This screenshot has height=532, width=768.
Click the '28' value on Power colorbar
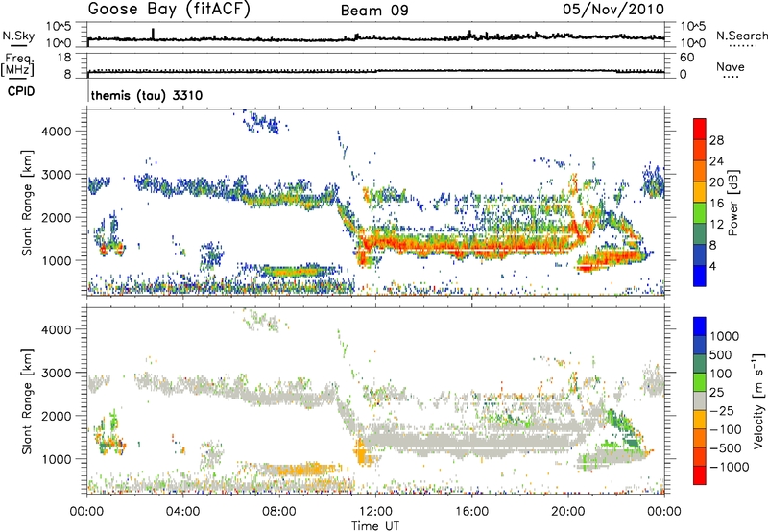716,140
